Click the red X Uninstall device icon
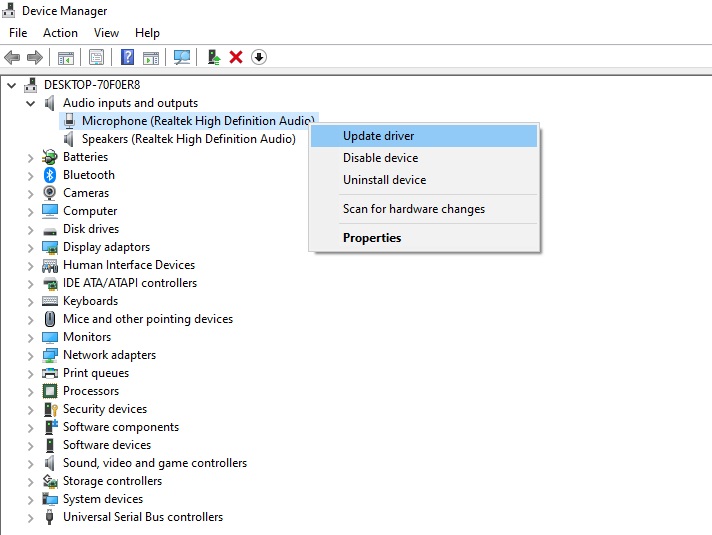Viewport: 712px width, 535px height. pos(236,57)
